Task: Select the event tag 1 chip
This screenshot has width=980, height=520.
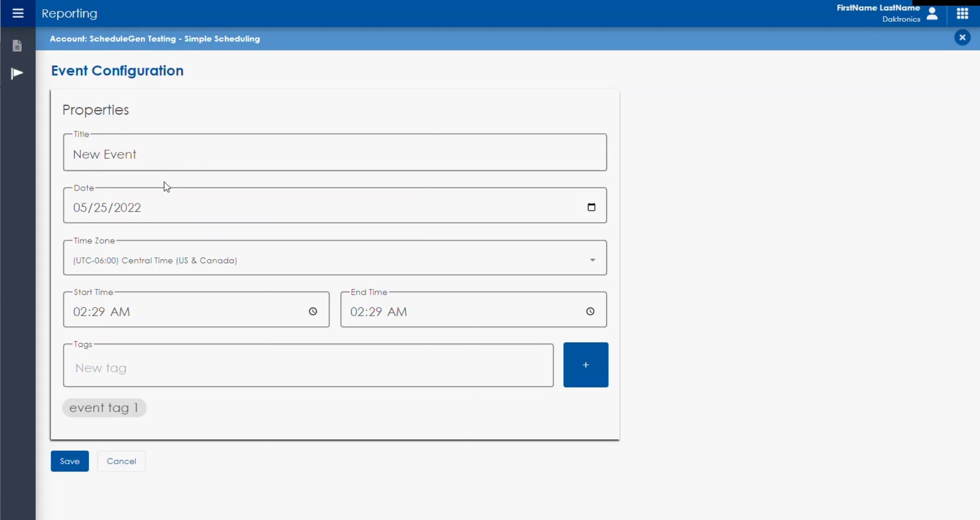Action: click(x=104, y=407)
